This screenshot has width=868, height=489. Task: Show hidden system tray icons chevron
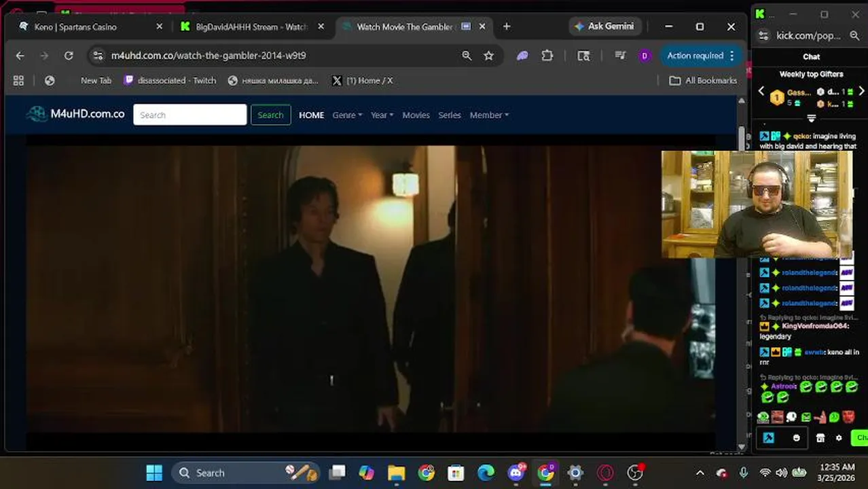tap(700, 473)
